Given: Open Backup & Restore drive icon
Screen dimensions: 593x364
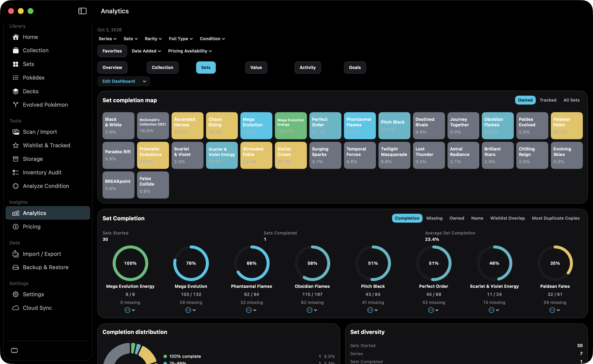Looking at the screenshot, I should [x=16, y=267].
